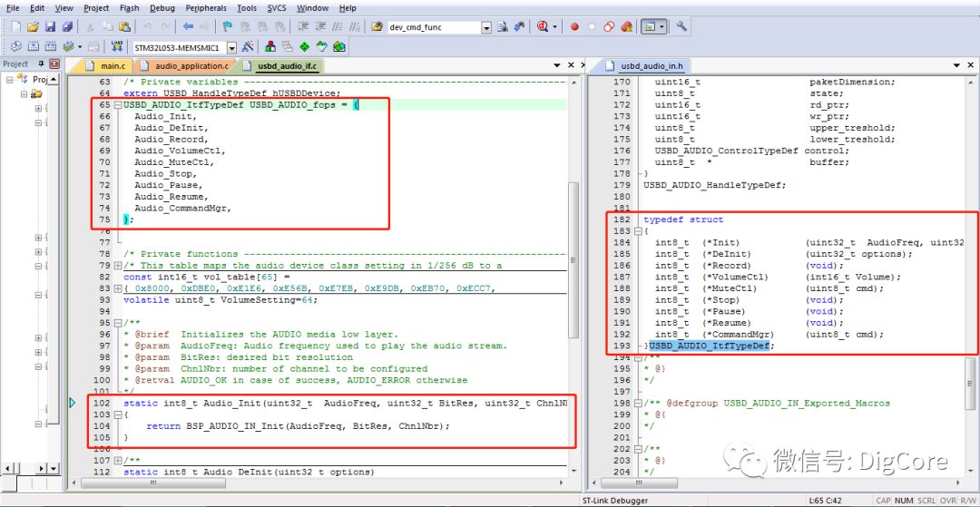The width and height of the screenshot is (980, 507).
Task: Translate the current file
Action: point(16,47)
